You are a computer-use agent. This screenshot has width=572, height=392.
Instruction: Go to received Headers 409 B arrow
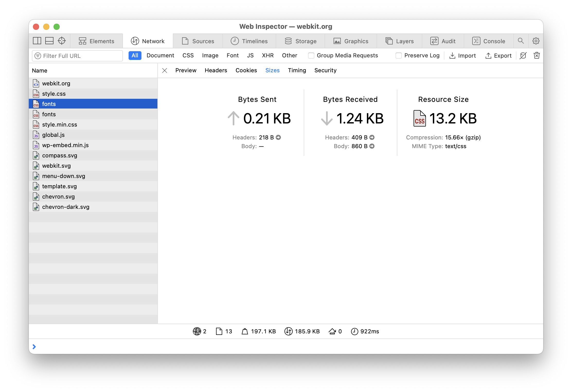tap(372, 138)
